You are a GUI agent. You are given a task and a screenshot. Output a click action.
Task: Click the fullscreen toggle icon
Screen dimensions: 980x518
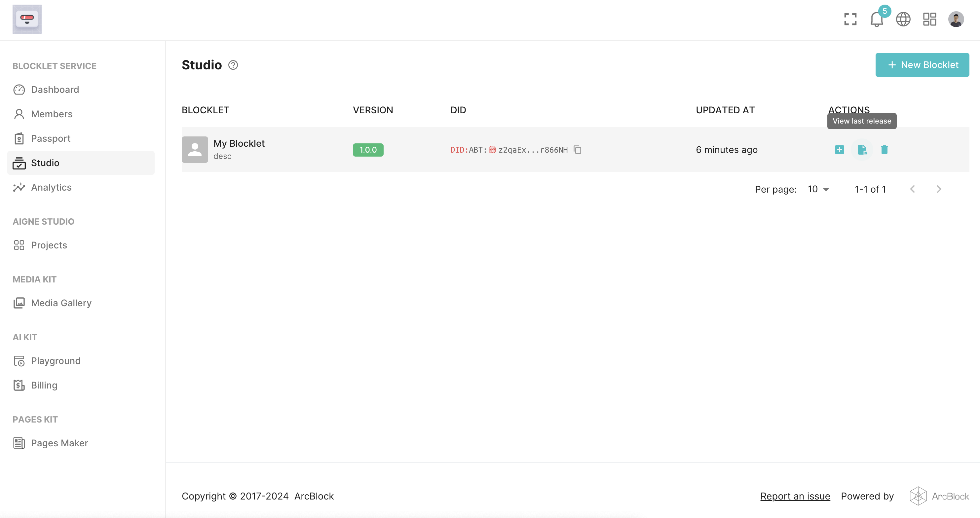(x=850, y=19)
